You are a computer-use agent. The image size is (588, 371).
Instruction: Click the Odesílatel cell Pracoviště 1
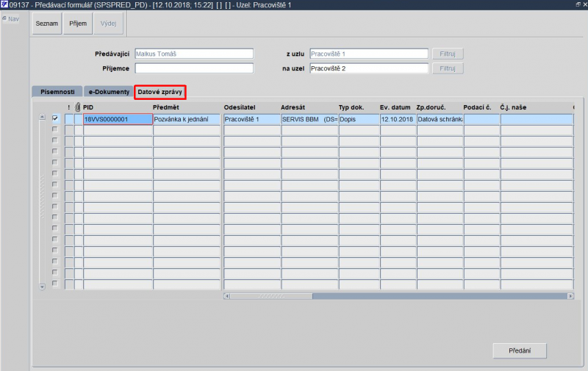(x=252, y=119)
